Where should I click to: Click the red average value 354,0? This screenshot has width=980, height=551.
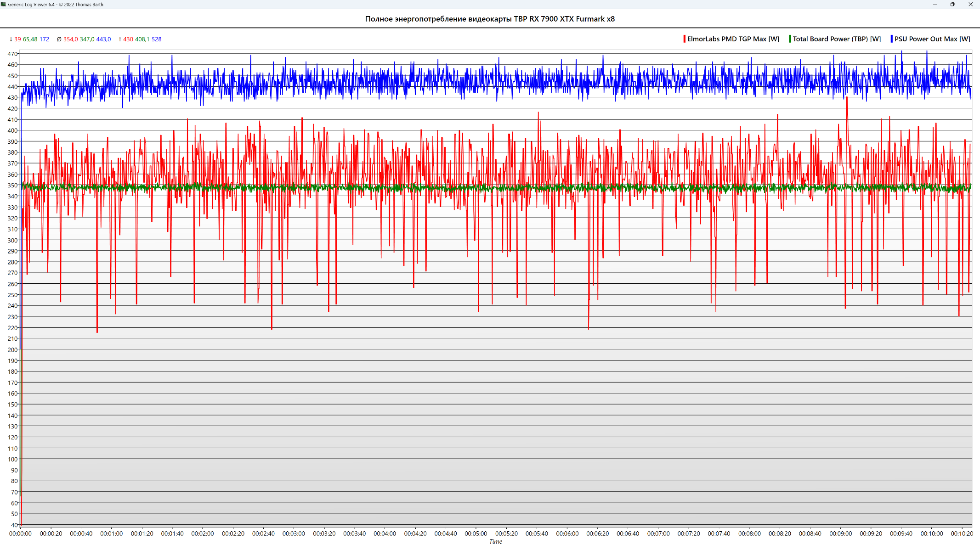71,39
